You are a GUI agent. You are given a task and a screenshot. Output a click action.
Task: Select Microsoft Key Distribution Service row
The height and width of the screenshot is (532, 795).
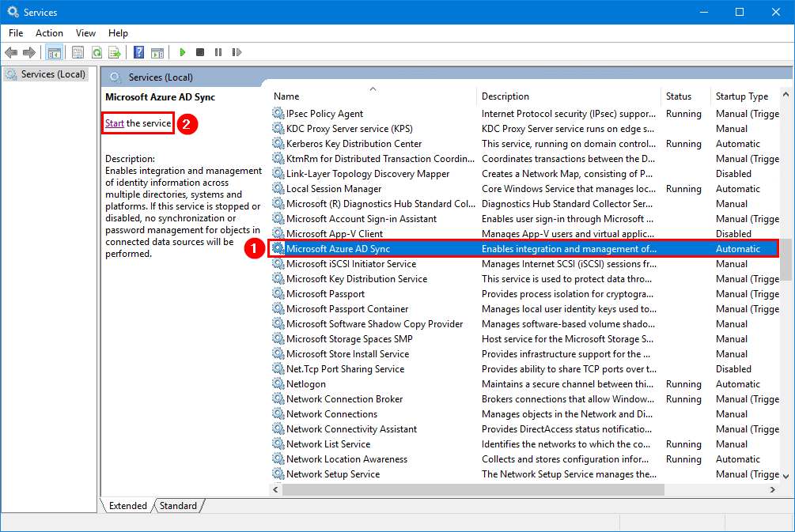coord(525,279)
